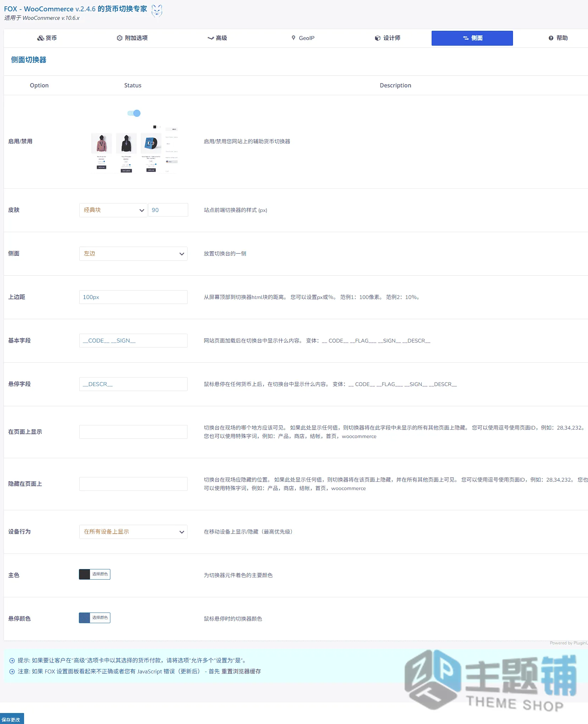Click the cube icon on 设计师 tab

378,38
